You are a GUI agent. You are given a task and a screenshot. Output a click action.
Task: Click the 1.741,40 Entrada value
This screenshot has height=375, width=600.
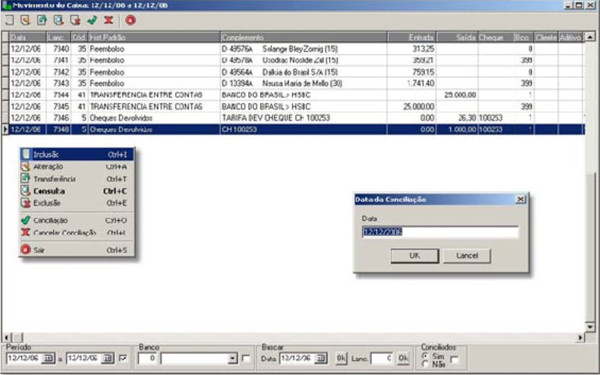(x=421, y=83)
